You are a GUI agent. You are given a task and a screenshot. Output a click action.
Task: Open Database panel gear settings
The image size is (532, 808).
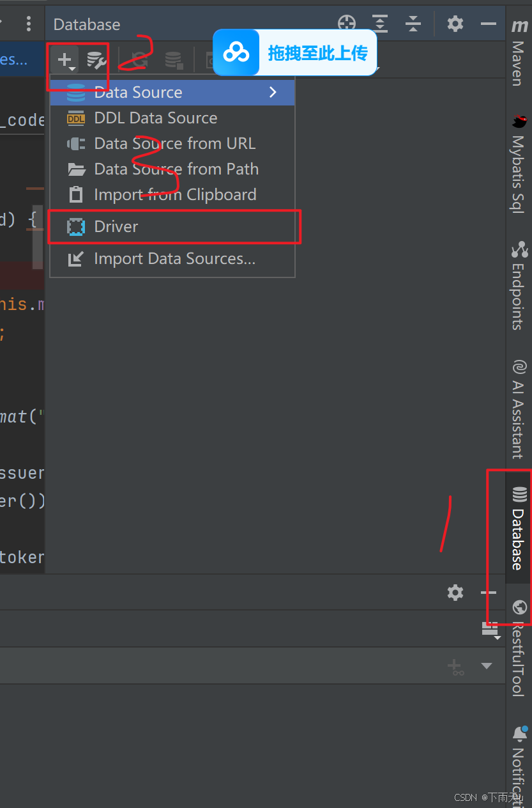(455, 24)
